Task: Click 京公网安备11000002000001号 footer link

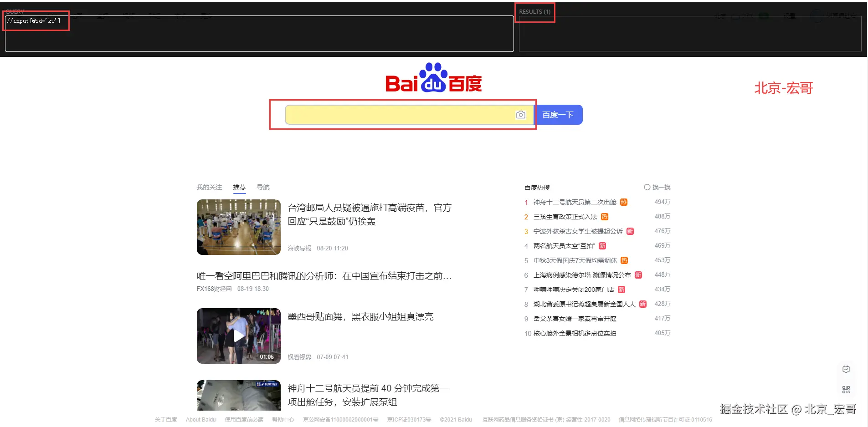Action: (340, 420)
